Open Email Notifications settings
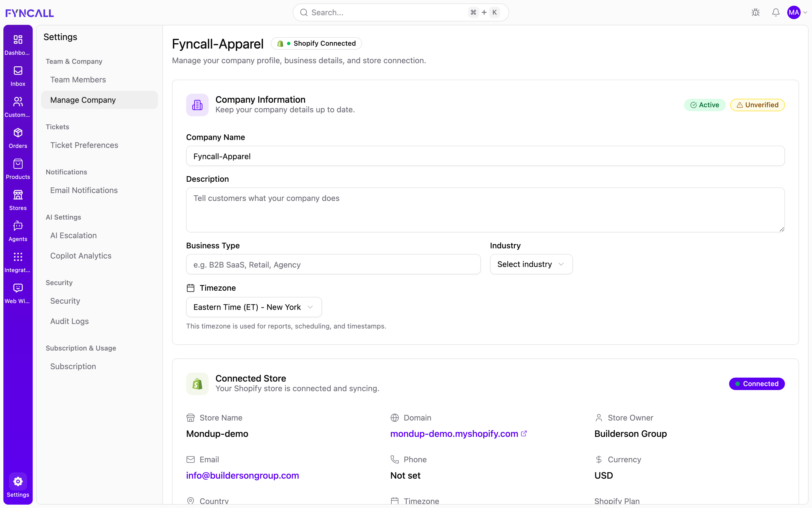 pyautogui.click(x=99, y=190)
